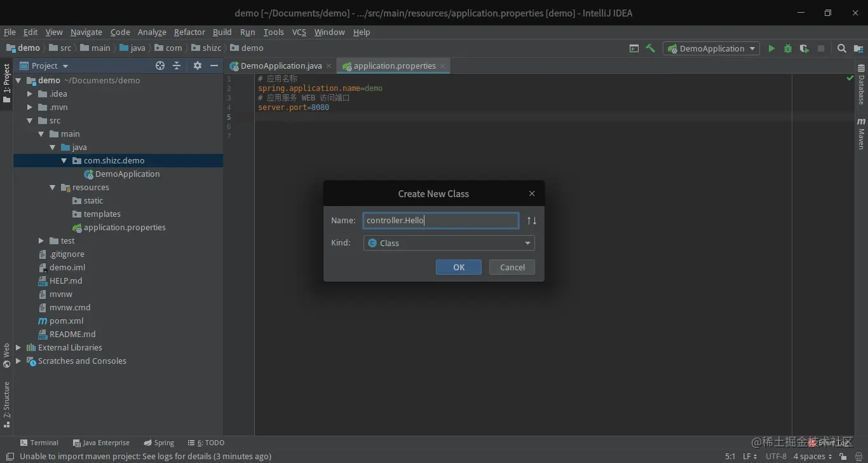Collapse all items in Project panel
The width and height of the screenshot is (868, 463).
(177, 66)
